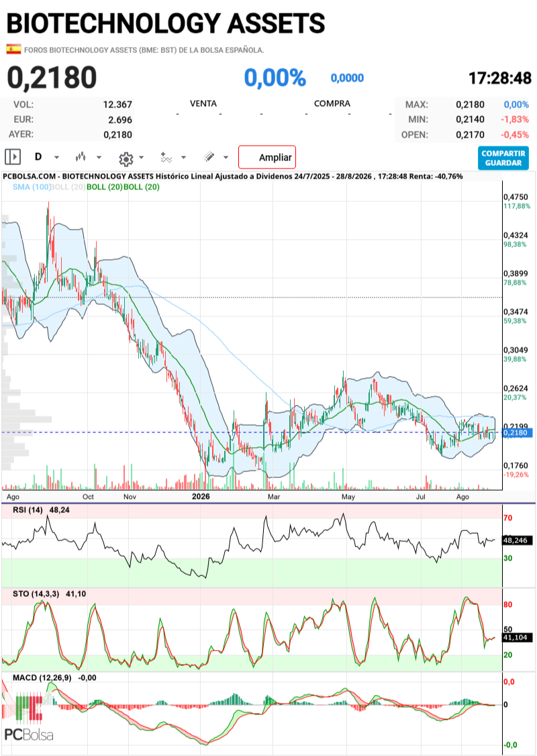Click the 0,00% change value in blue

click(x=275, y=78)
